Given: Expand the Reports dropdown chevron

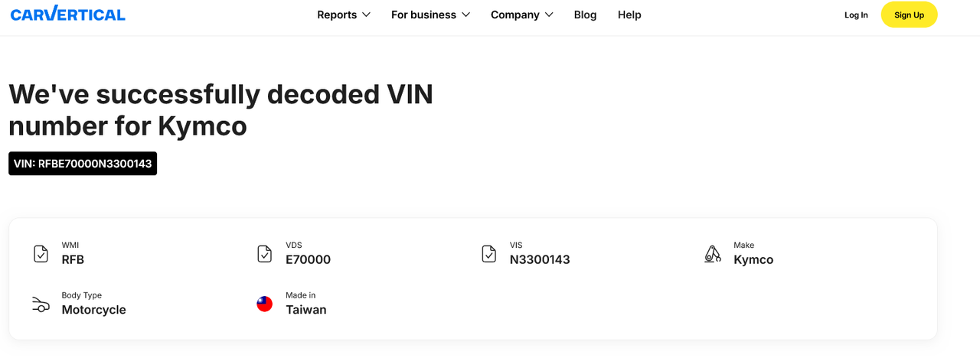Looking at the screenshot, I should pos(366,15).
